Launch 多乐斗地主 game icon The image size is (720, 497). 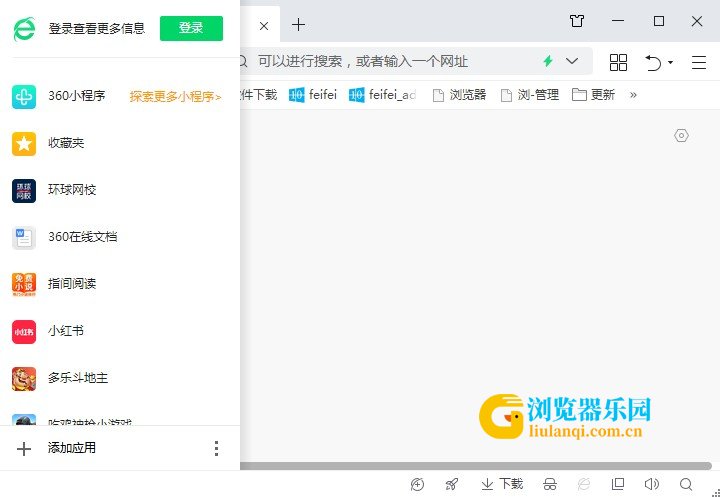pyautogui.click(x=24, y=378)
